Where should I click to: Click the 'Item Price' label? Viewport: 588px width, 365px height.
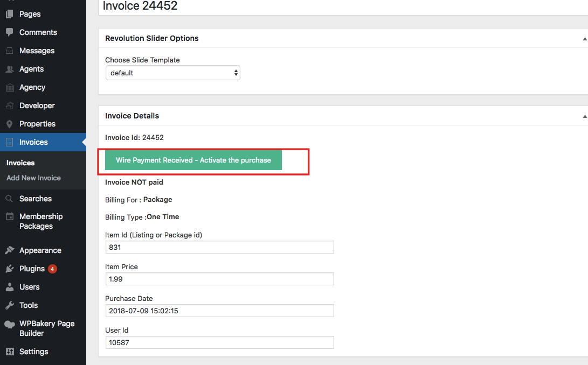[121, 267]
